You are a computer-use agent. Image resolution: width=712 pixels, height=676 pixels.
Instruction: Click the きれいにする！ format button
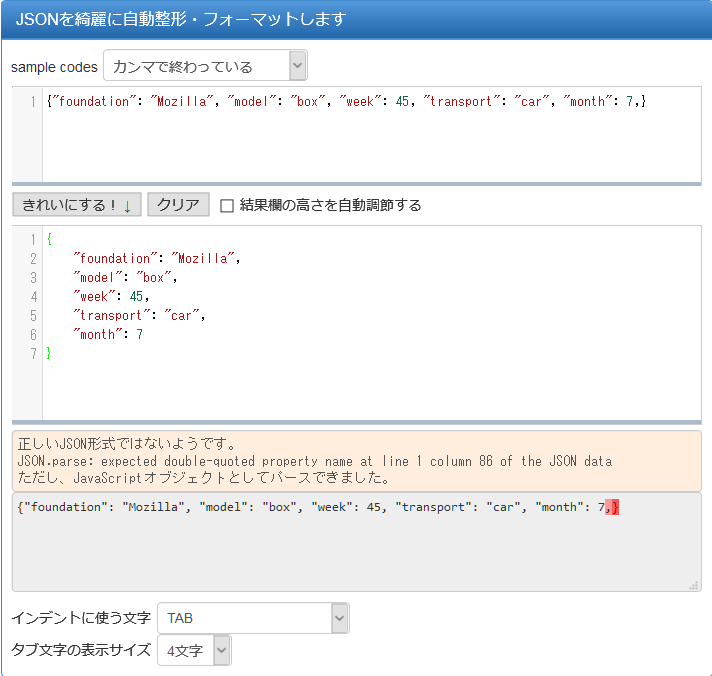(77, 205)
